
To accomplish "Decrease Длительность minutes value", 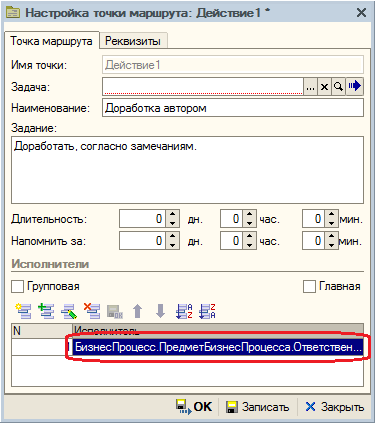I will (331, 223).
